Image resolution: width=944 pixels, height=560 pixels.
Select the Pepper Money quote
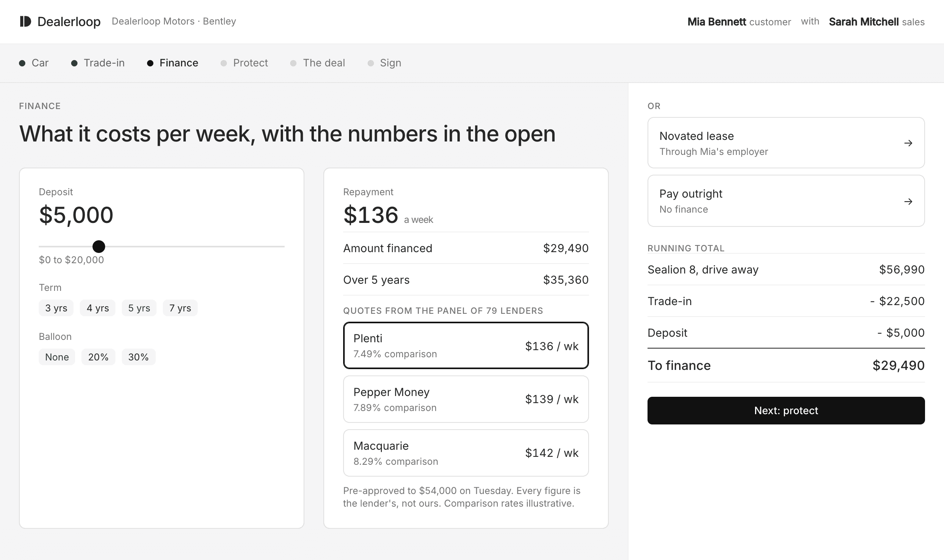click(466, 399)
